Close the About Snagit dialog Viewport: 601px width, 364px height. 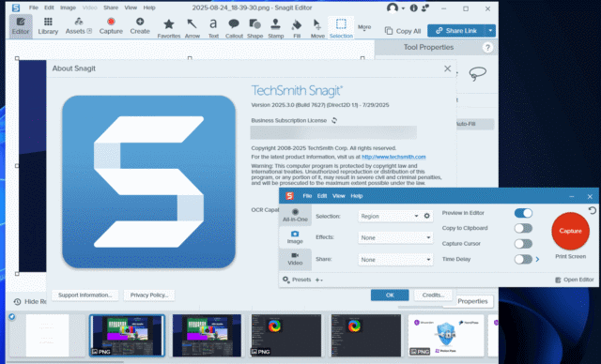pos(447,68)
